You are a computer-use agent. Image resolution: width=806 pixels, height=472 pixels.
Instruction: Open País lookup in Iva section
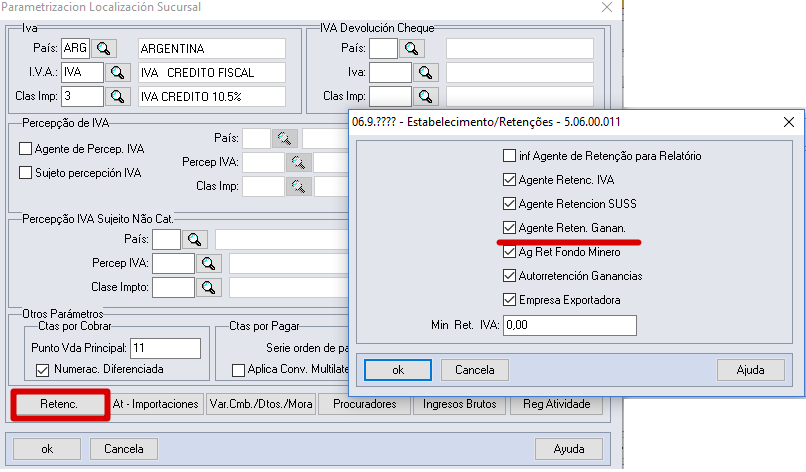point(104,48)
